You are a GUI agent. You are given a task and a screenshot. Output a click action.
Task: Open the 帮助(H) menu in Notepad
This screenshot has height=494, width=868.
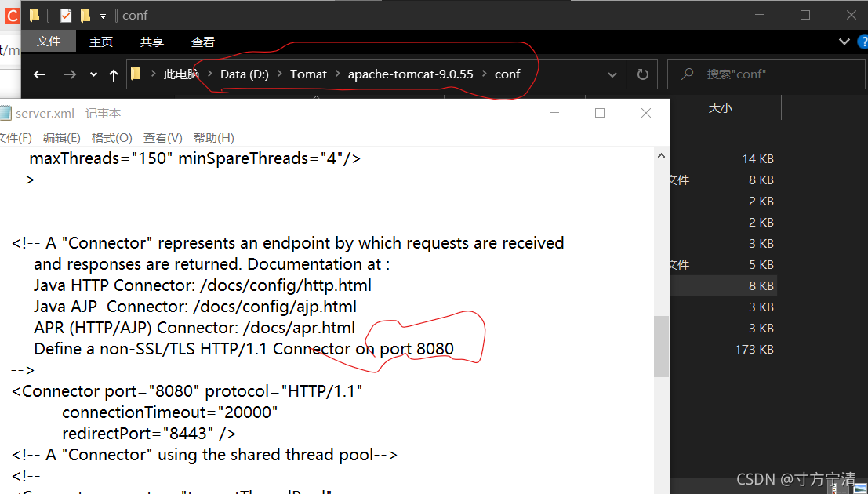click(x=214, y=137)
